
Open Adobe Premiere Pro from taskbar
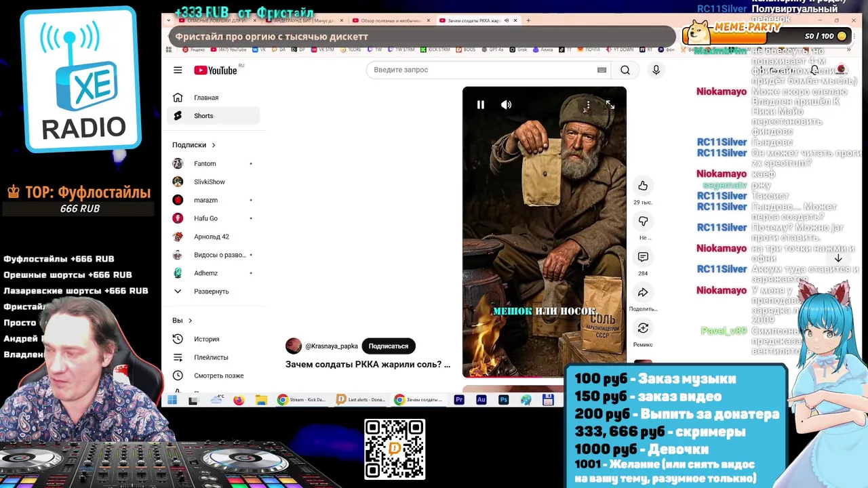459,400
